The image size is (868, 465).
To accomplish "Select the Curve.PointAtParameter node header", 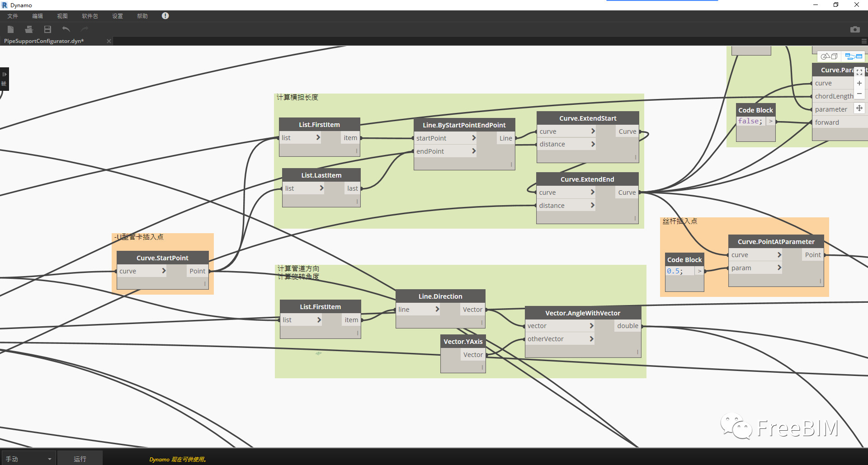I will point(776,242).
